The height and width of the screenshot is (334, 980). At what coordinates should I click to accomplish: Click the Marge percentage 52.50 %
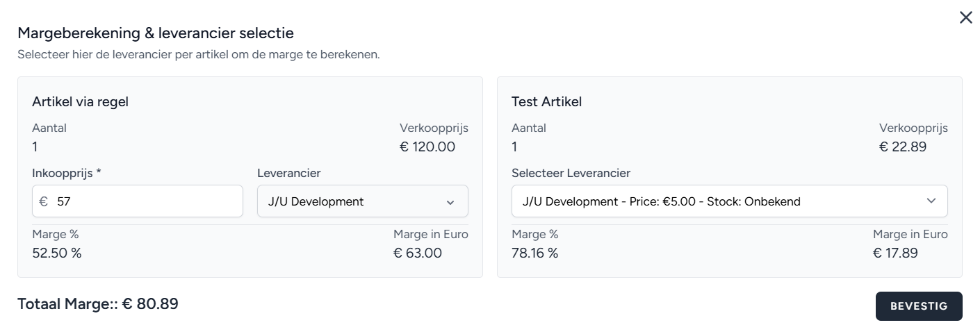coord(57,253)
